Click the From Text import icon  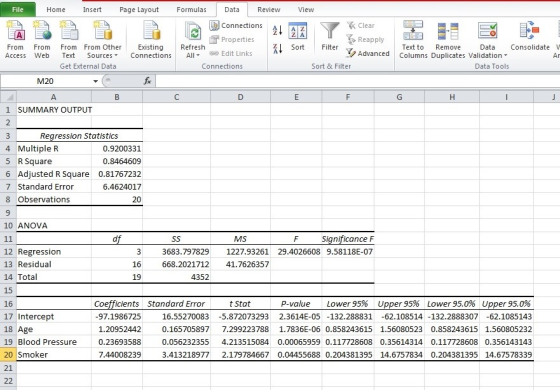pyautogui.click(x=68, y=39)
